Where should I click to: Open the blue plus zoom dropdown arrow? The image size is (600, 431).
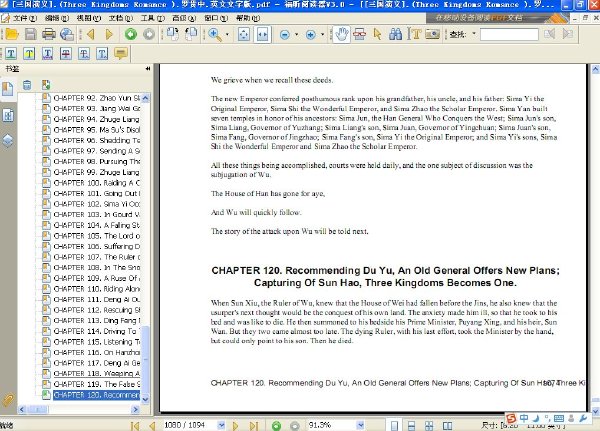[x=323, y=34]
